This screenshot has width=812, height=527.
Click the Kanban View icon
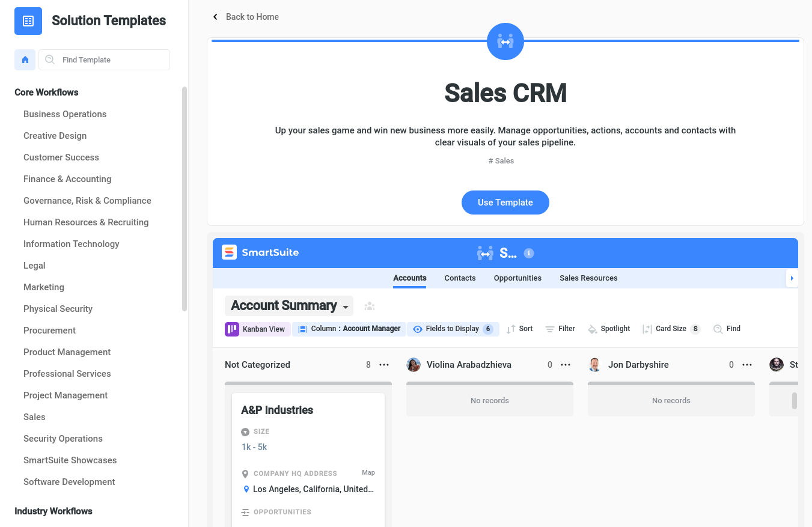coord(232,329)
